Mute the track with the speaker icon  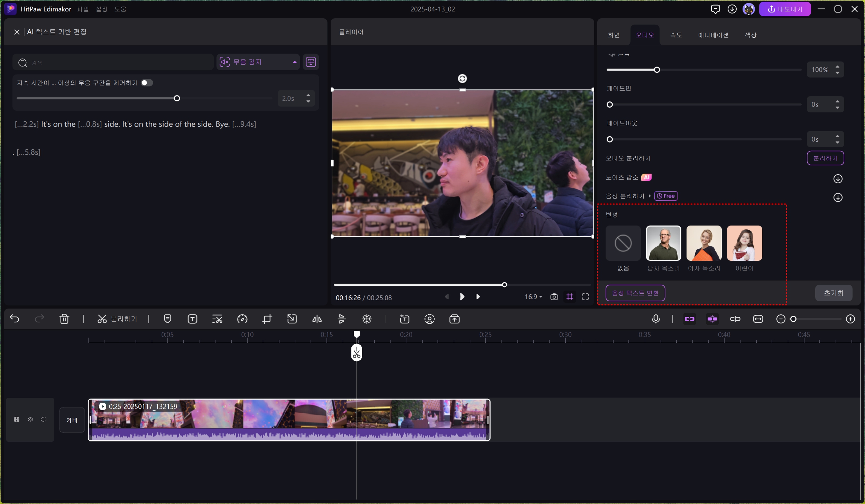[44, 420]
